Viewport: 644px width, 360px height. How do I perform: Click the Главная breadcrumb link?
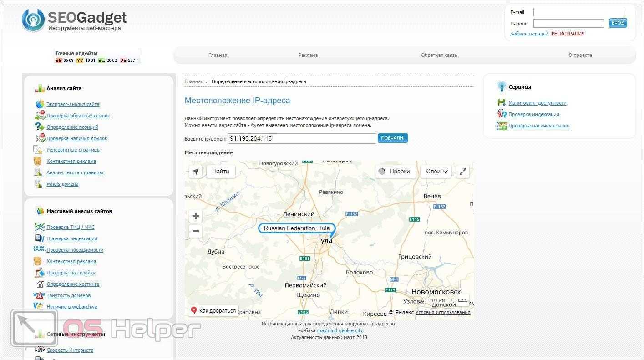click(x=194, y=81)
